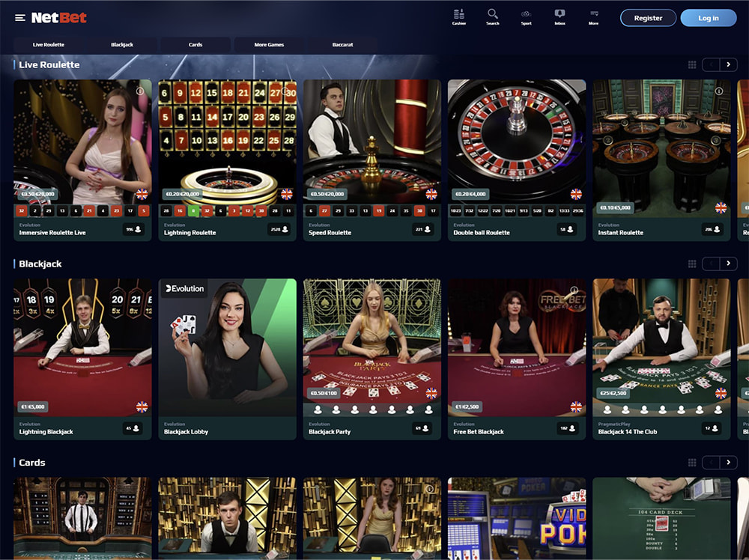This screenshot has width=749, height=560.
Task: Select the Baccarat category tab
Action: [342, 44]
